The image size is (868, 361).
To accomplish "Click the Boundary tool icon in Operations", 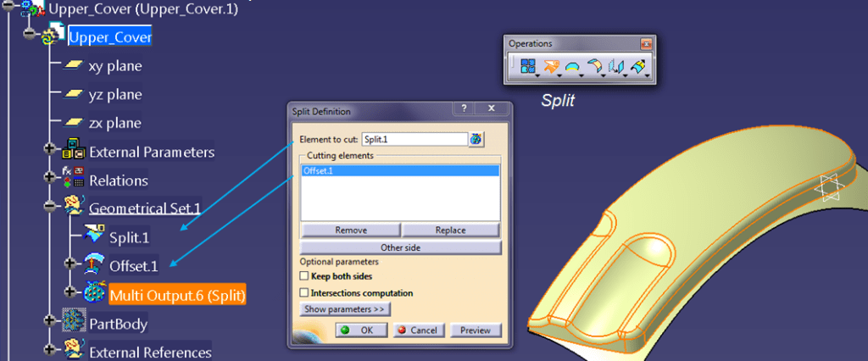I will (573, 66).
